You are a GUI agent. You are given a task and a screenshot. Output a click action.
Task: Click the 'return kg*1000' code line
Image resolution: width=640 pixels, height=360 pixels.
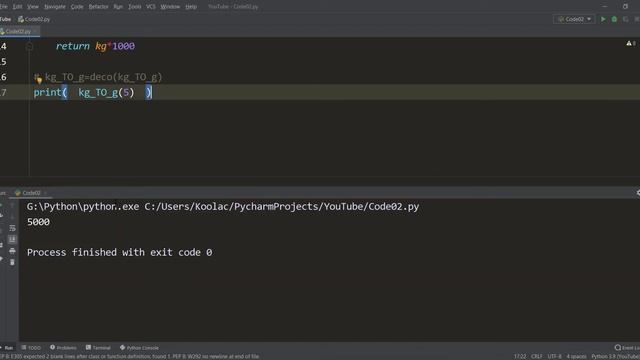[x=95, y=46]
